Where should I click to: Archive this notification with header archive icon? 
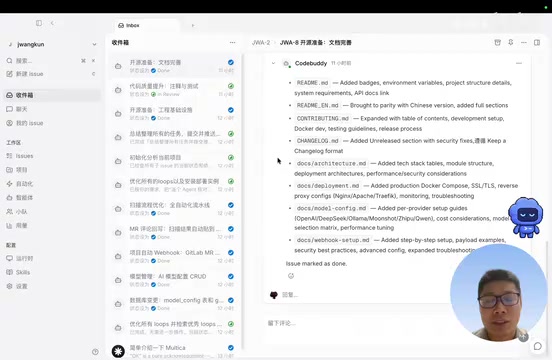click(497, 43)
